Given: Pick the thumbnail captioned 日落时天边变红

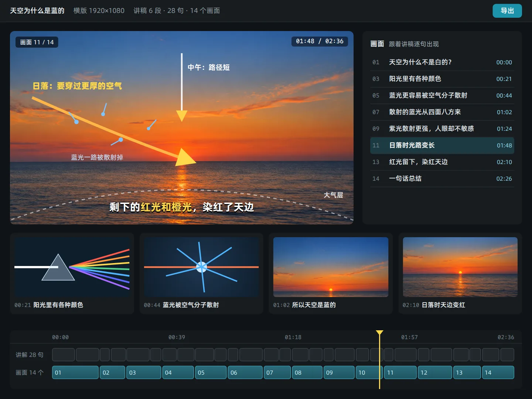Looking at the screenshot, I should 460,273.
